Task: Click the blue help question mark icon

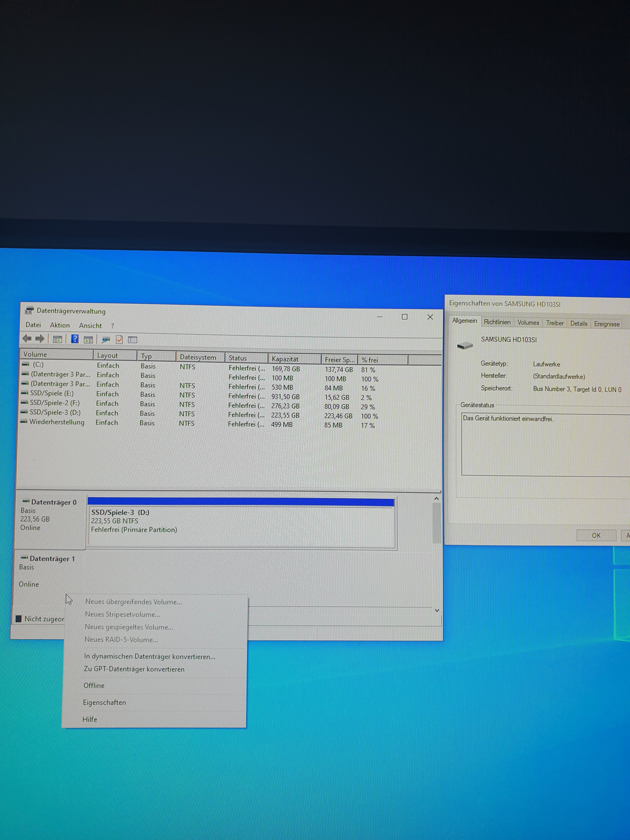Action: click(75, 339)
